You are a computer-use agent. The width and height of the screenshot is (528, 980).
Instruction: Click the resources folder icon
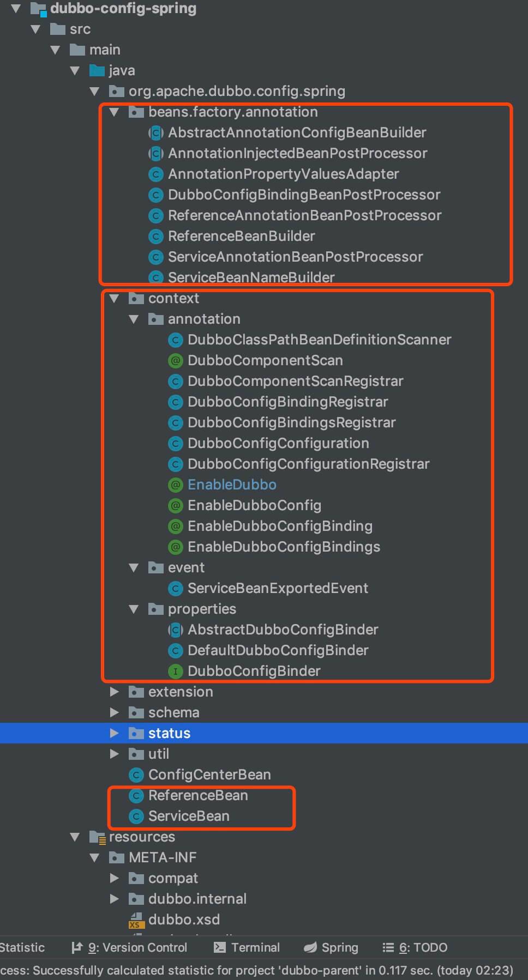click(x=97, y=837)
